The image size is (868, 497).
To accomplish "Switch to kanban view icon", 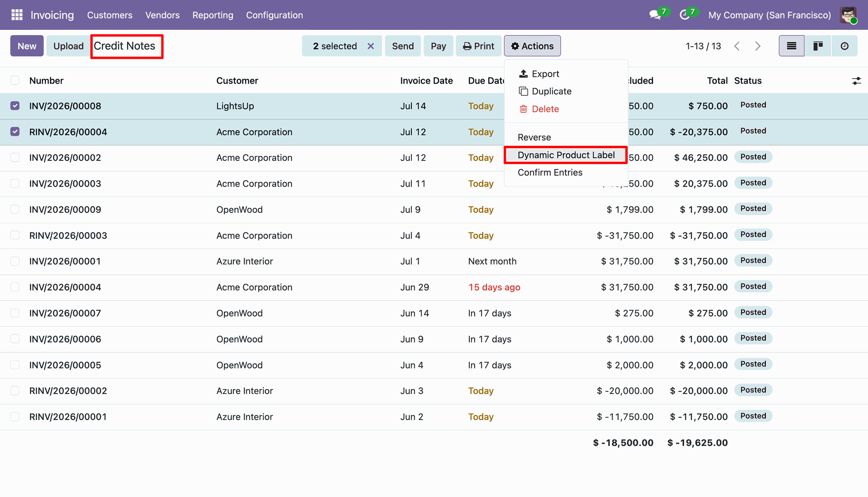I will (818, 46).
